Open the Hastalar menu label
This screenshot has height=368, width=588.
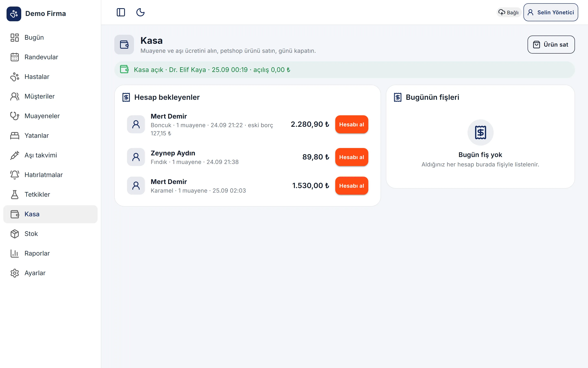[37, 77]
